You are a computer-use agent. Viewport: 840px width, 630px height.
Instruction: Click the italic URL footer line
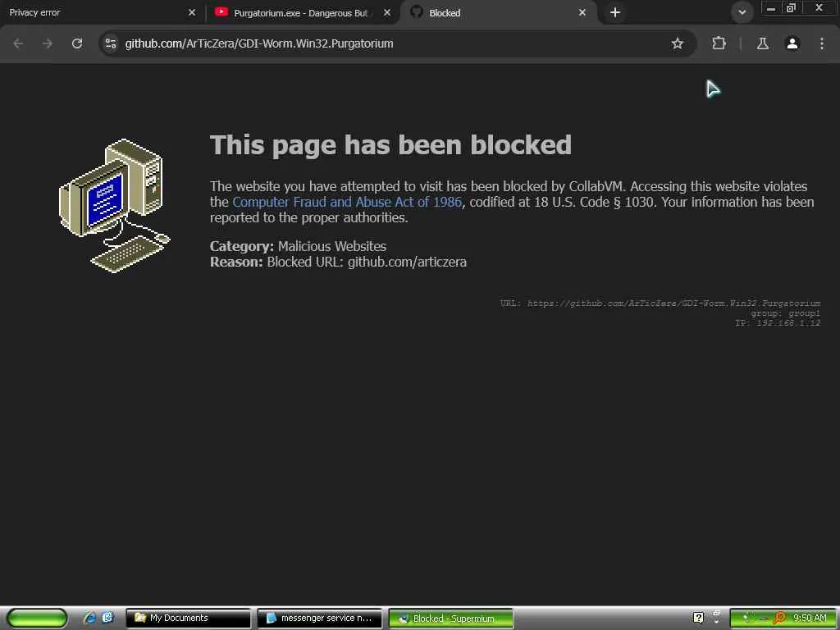pos(660,304)
